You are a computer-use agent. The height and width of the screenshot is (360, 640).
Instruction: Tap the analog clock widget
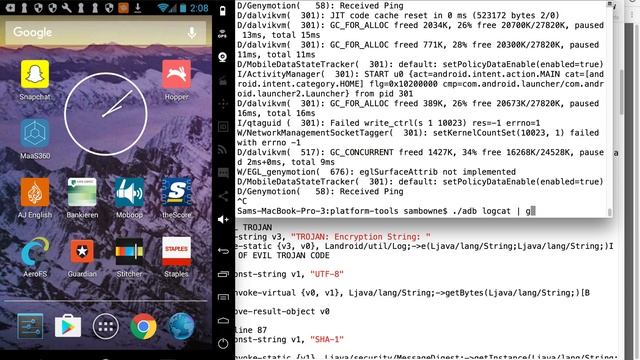click(x=106, y=114)
